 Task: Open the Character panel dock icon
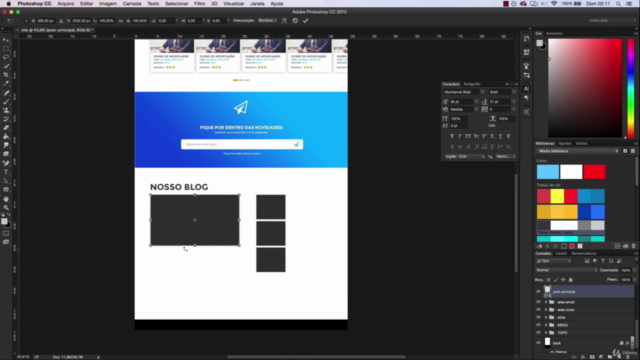click(527, 89)
